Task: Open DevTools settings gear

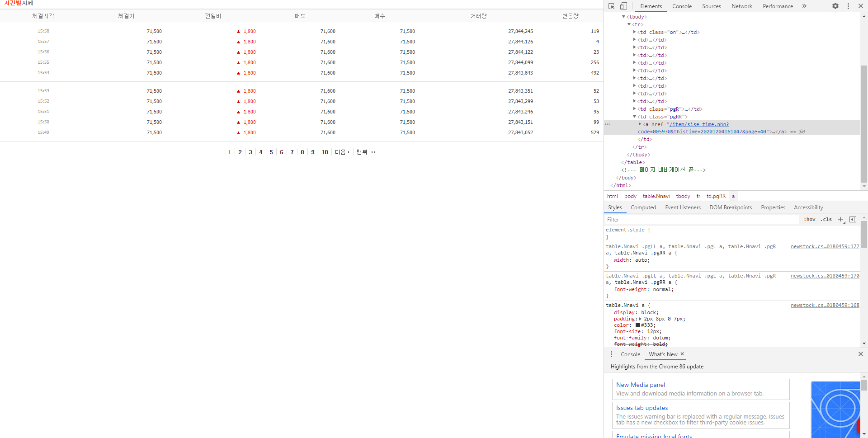Action: coord(835,6)
